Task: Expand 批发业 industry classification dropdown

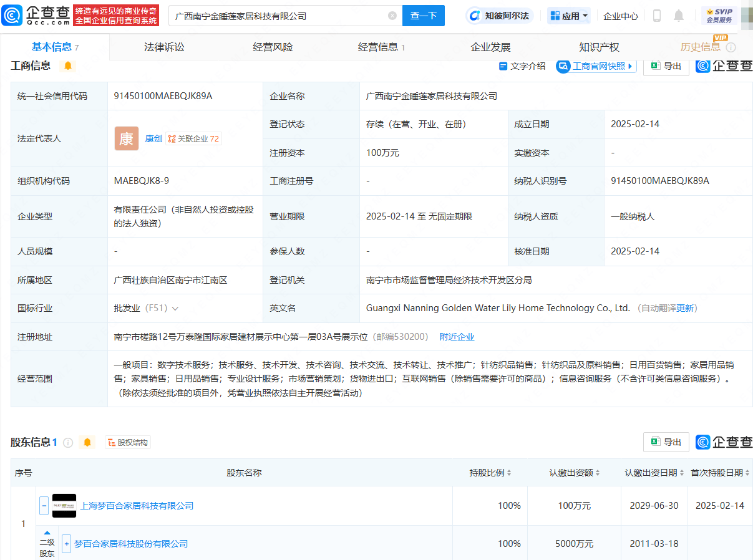Action: click(x=175, y=308)
